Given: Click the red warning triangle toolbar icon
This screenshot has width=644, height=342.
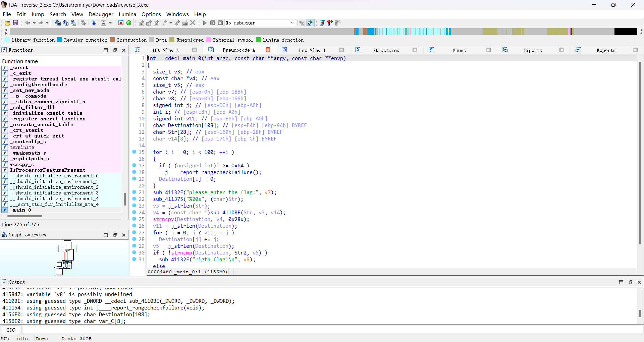Looking at the screenshot, I should [121, 23].
